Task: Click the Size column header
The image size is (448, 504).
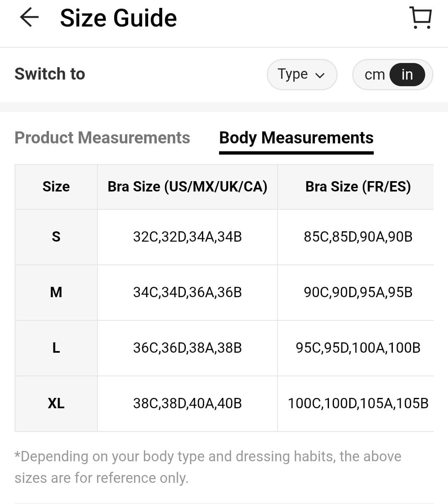Action: (56, 187)
